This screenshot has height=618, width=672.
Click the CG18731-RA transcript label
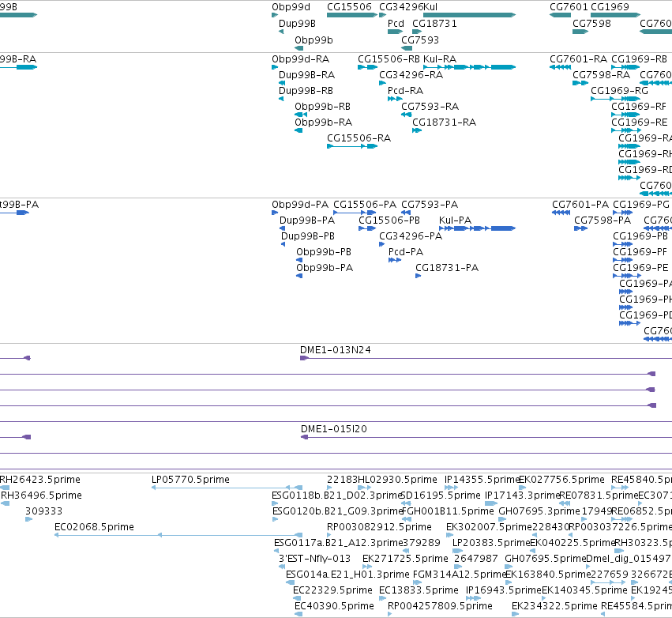pyautogui.click(x=444, y=122)
